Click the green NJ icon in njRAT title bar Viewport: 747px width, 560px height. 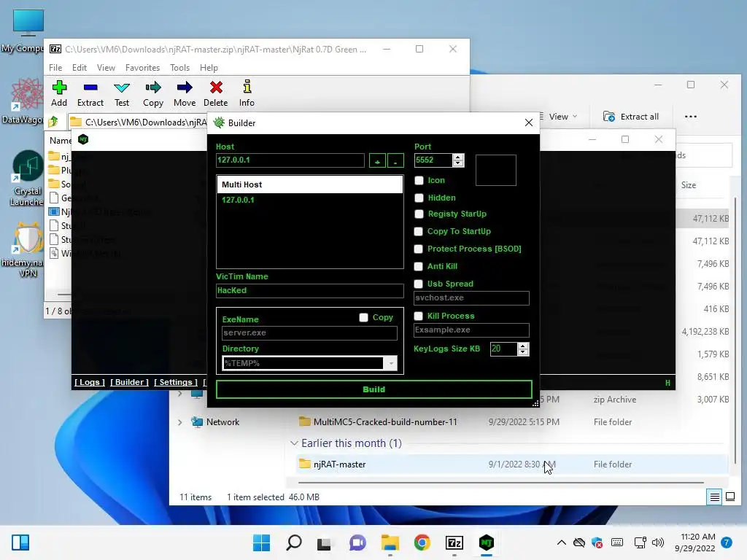pyautogui.click(x=83, y=139)
